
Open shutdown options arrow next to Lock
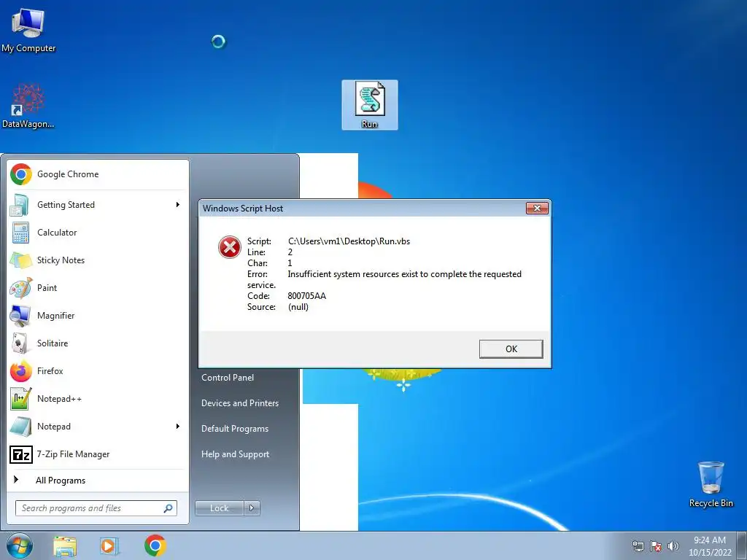252,508
